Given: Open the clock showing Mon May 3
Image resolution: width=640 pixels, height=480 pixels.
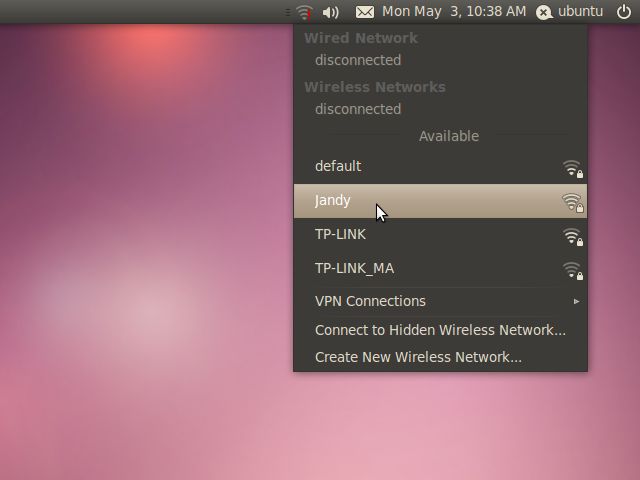Looking at the screenshot, I should (454, 11).
